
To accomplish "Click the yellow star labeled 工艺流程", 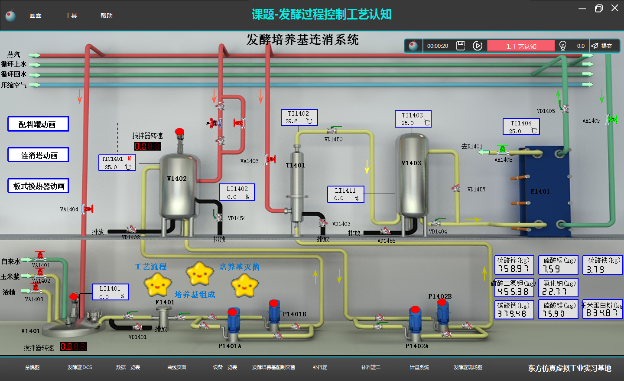I will pyautogui.click(x=157, y=284).
